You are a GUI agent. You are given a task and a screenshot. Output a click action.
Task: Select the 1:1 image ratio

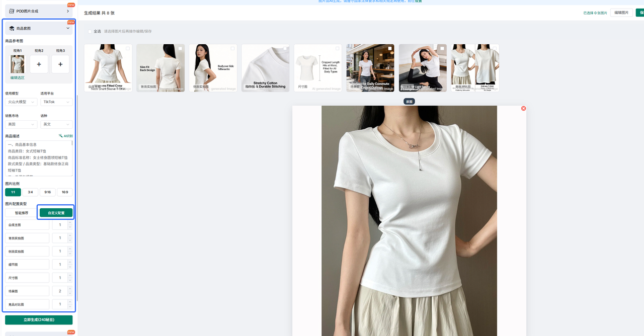(13, 192)
